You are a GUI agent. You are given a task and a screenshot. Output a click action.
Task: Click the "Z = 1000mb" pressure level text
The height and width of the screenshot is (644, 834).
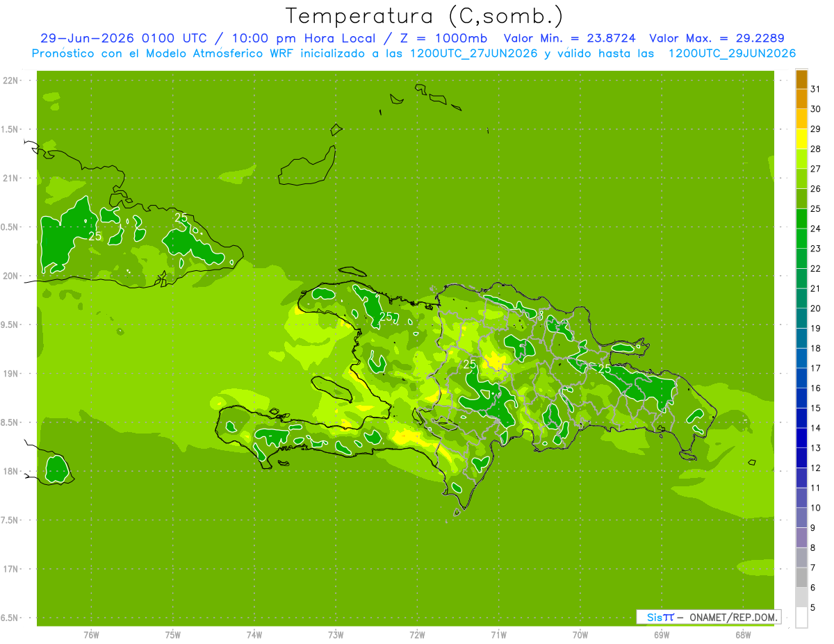pyautogui.click(x=443, y=38)
